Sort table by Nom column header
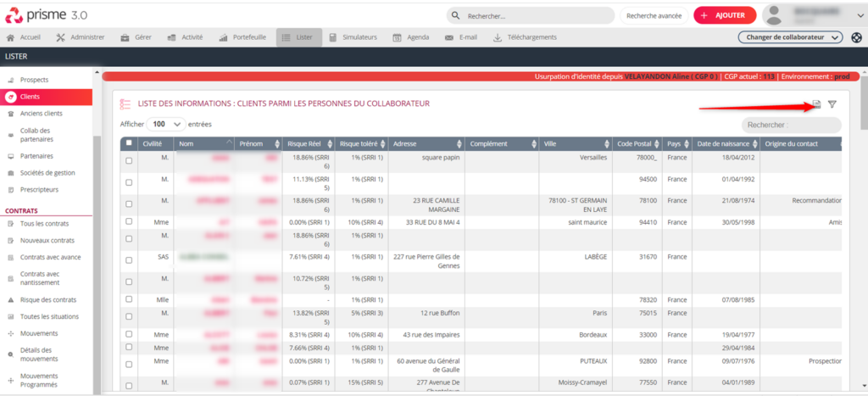 (203, 143)
